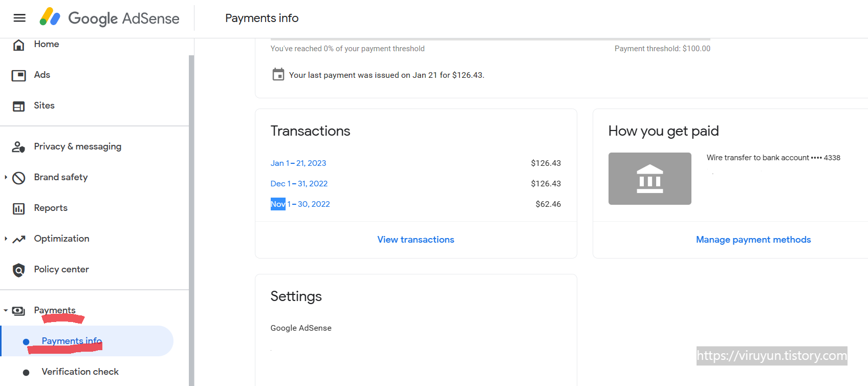This screenshot has width=868, height=386.
Task: Click the bank building payment method image
Action: click(649, 179)
